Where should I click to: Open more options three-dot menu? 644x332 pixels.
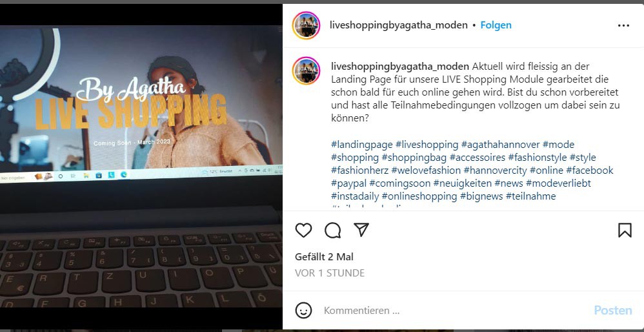tap(623, 25)
